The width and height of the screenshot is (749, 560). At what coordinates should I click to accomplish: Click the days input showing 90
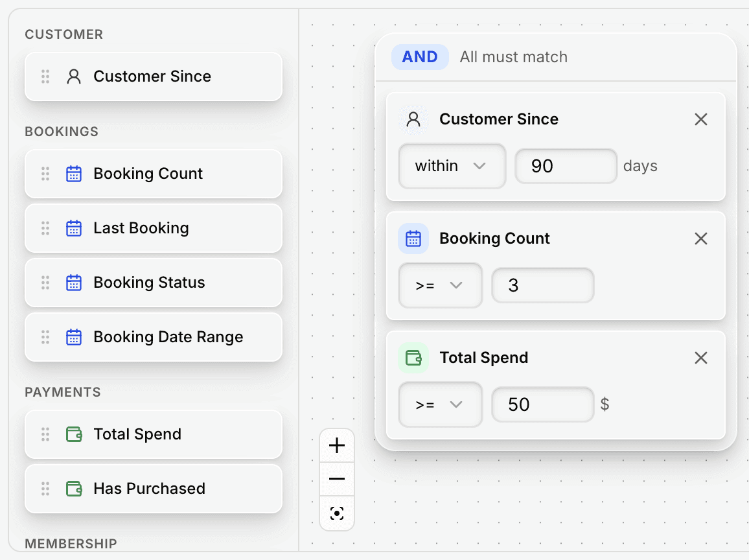pos(566,166)
